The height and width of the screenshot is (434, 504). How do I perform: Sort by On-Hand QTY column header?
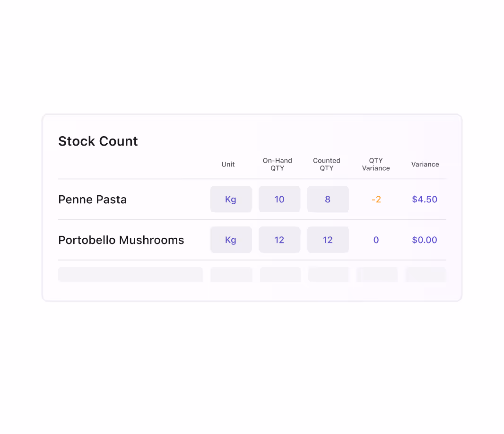coord(278,165)
